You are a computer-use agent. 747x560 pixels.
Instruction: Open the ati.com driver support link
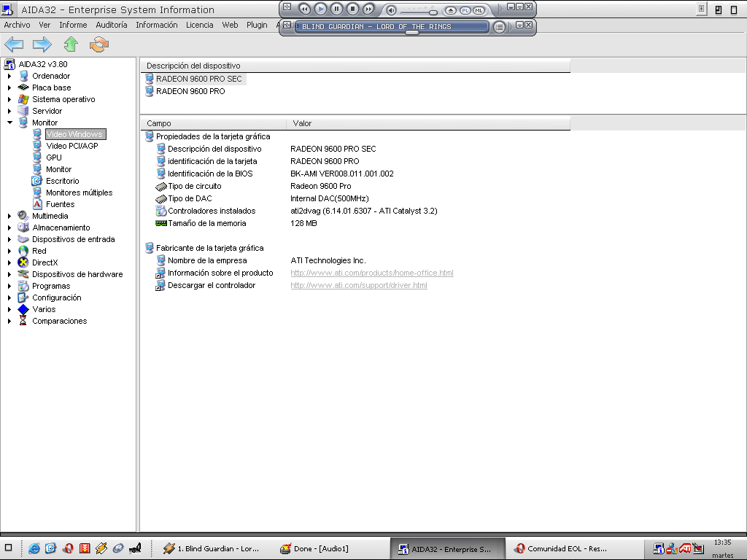pyautogui.click(x=359, y=286)
